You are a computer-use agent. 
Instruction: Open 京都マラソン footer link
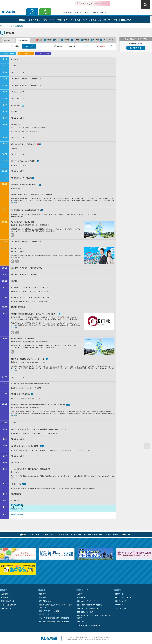tap(82, 622)
